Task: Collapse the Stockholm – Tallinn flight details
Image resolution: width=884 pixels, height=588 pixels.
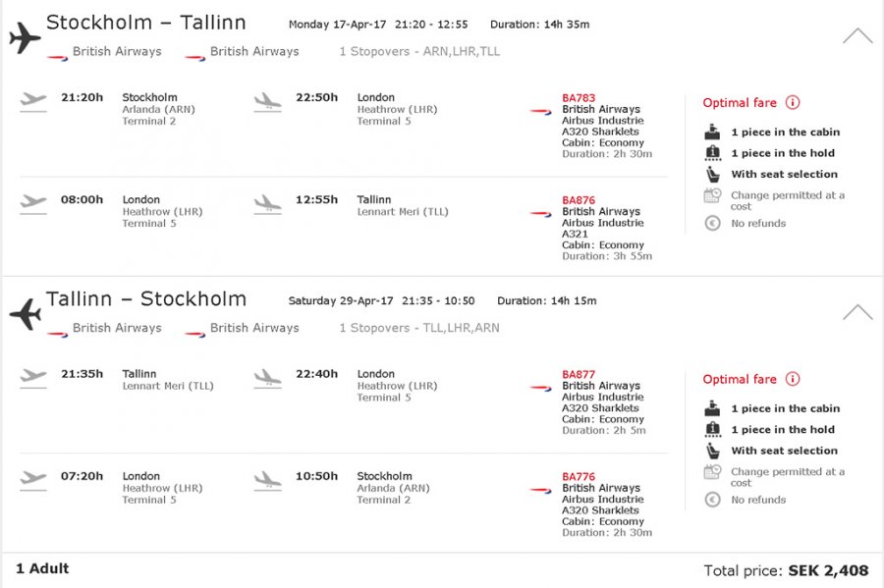Action: (x=857, y=36)
